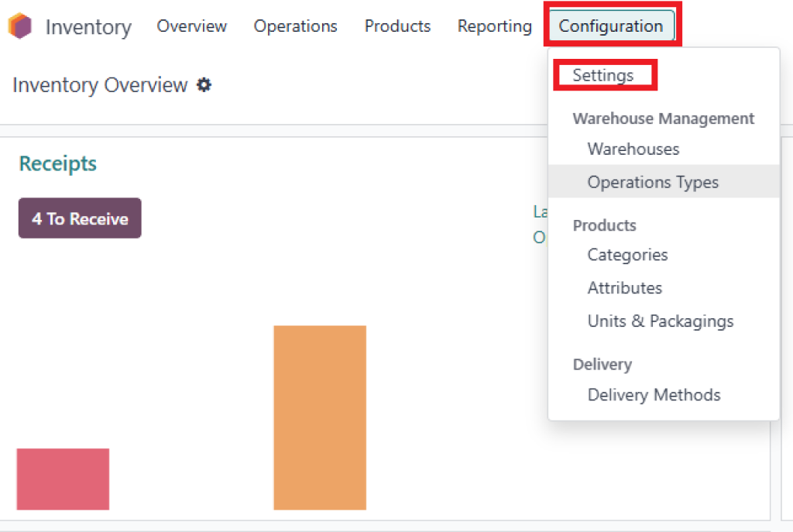Choose Delivery Methods under Delivery
Image resolution: width=793 pixels, height=532 pixels.
(x=654, y=395)
